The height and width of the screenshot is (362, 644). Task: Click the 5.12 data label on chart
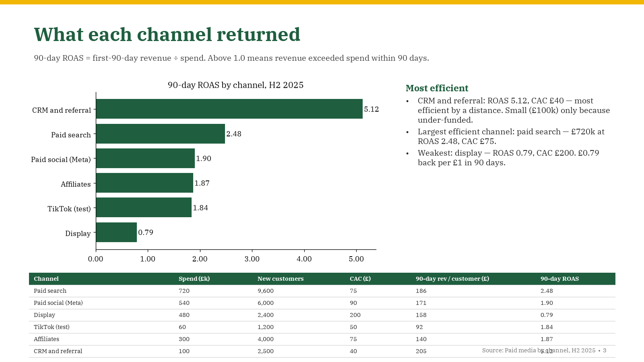click(x=372, y=109)
